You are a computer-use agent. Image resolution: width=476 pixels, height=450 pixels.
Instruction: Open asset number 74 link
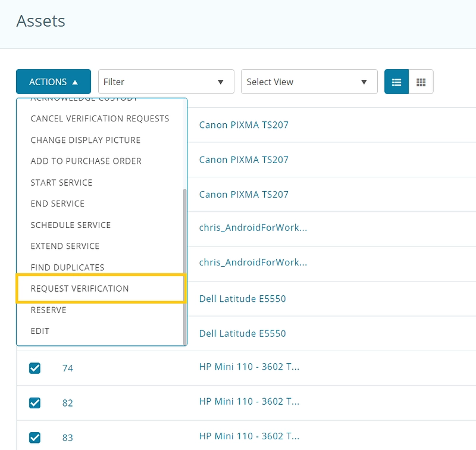(68, 368)
